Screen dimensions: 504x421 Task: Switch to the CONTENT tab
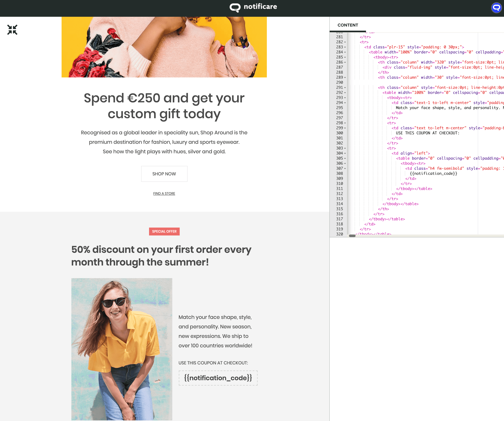(x=348, y=25)
